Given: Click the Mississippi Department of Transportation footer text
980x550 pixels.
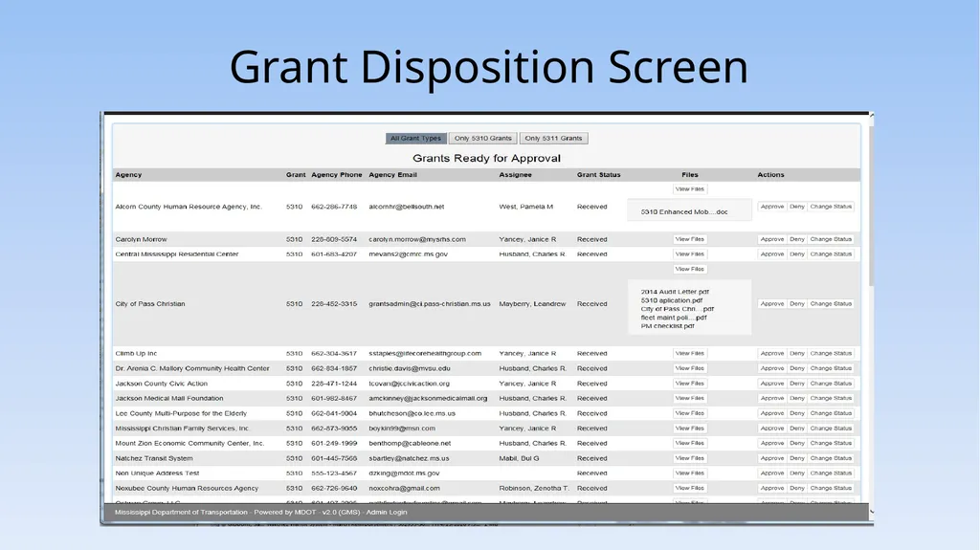Looking at the screenshot, I should 181,513.
